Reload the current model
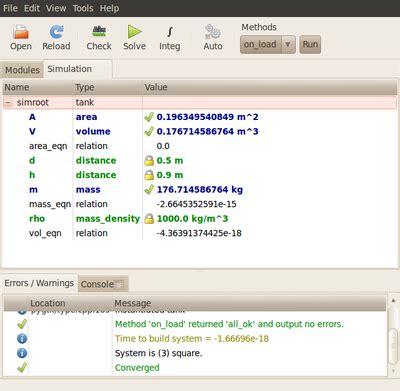The width and height of the screenshot is (400, 391). [56, 37]
